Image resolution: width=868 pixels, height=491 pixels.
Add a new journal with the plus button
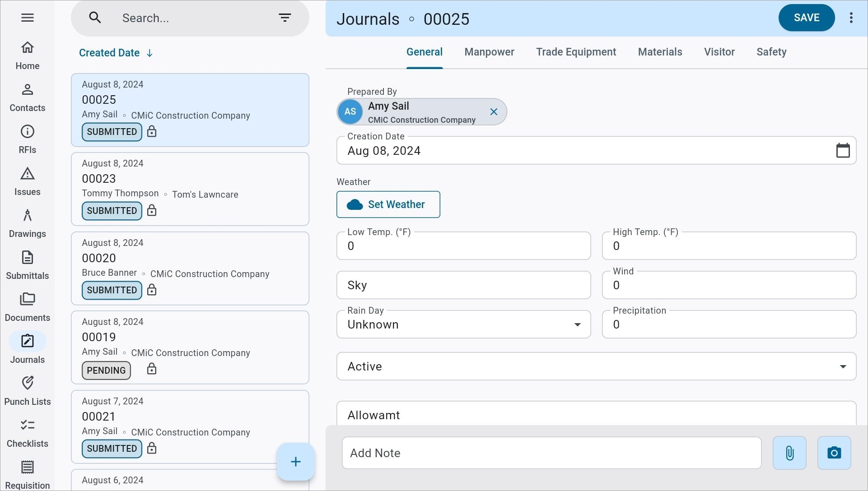coord(295,462)
